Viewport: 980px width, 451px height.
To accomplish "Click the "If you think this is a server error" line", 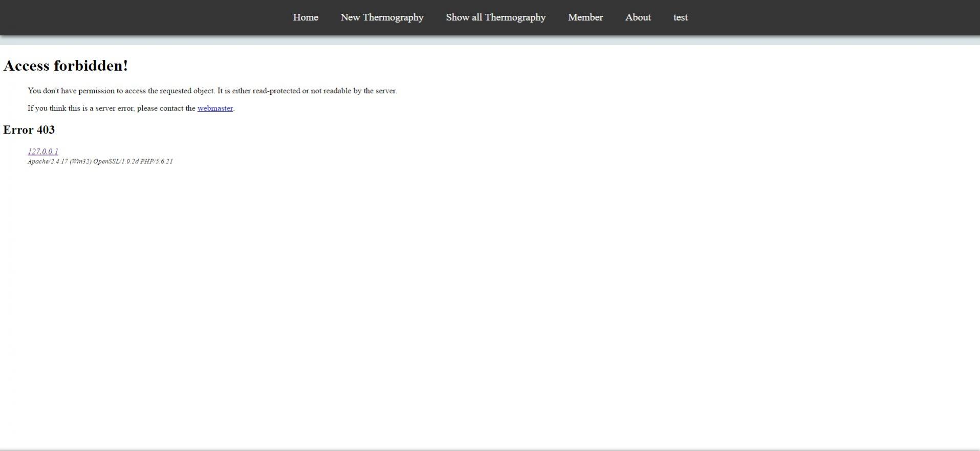I will [131, 108].
